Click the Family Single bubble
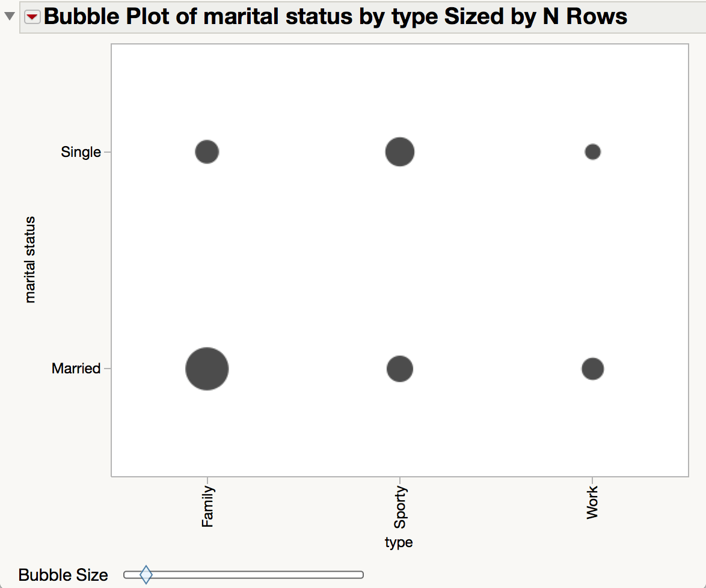Image resolution: width=706 pixels, height=588 pixels. click(206, 152)
